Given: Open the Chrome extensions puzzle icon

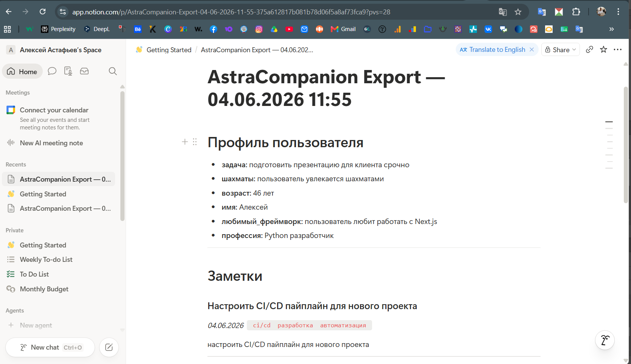Looking at the screenshot, I should click(576, 12).
